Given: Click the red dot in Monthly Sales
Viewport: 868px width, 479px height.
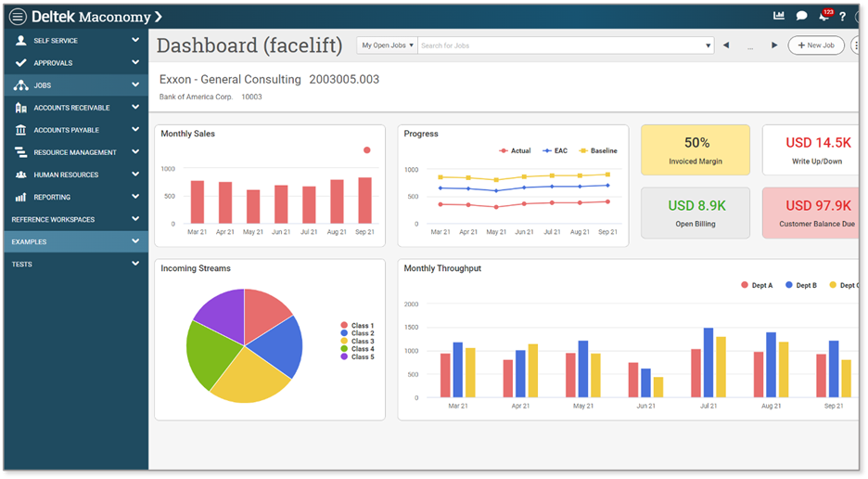Looking at the screenshot, I should [367, 150].
